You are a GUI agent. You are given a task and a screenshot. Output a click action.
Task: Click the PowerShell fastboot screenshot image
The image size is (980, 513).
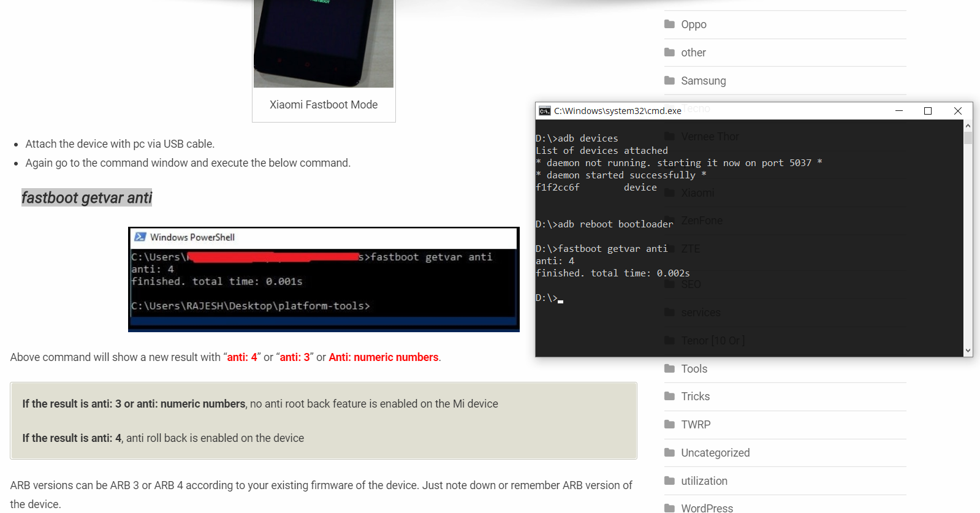tap(324, 279)
